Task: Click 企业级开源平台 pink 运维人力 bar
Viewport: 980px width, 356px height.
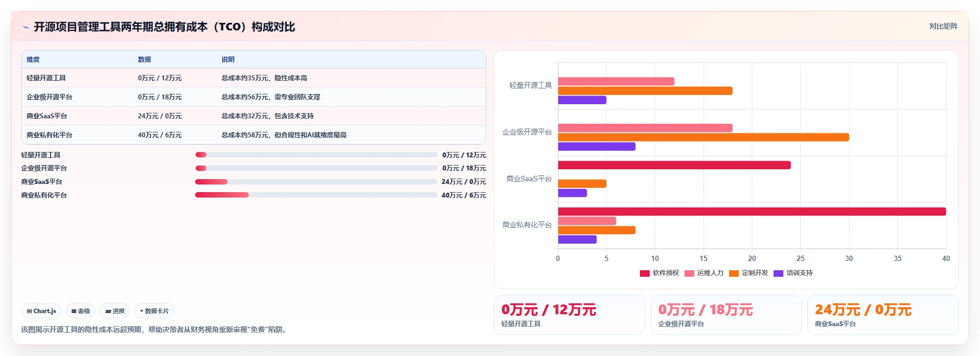Action: [x=645, y=128]
